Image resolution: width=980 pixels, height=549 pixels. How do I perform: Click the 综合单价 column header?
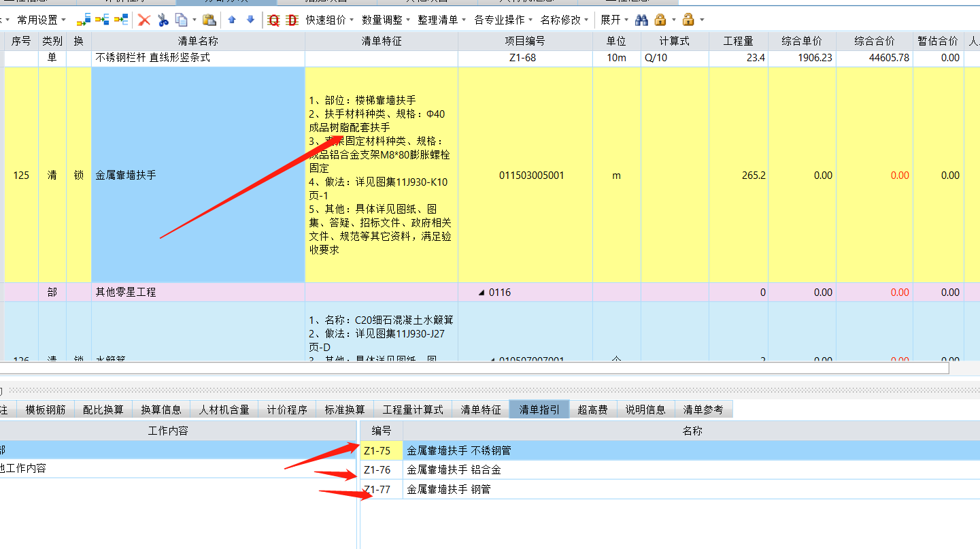pyautogui.click(x=802, y=41)
